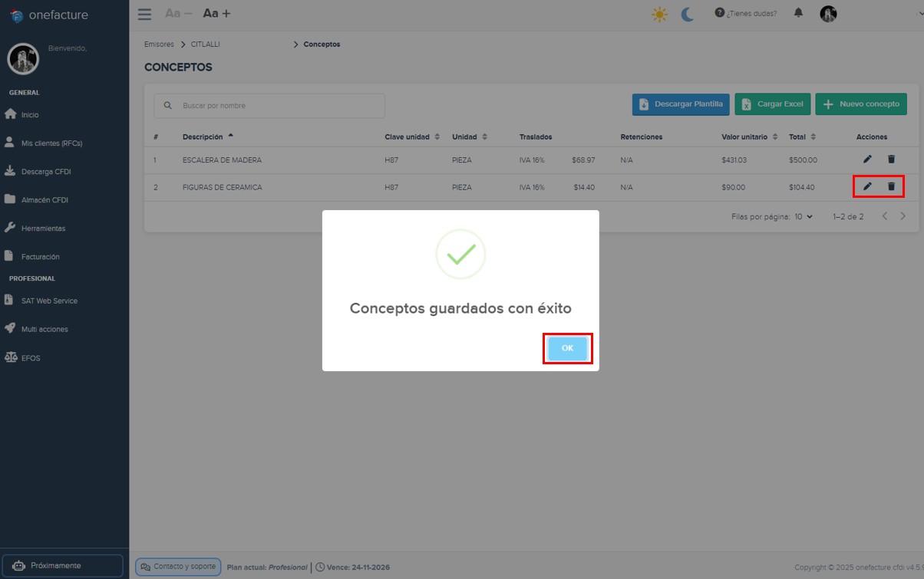The width and height of the screenshot is (924, 579).
Task: Enable light theme with the sun icon
Action: tap(658, 13)
